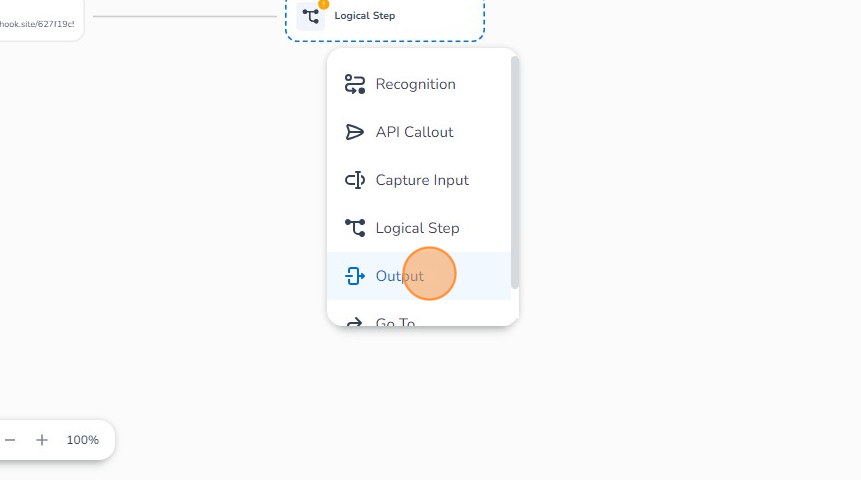
Task: Click the Logical Step branch icon in menu
Action: click(354, 228)
